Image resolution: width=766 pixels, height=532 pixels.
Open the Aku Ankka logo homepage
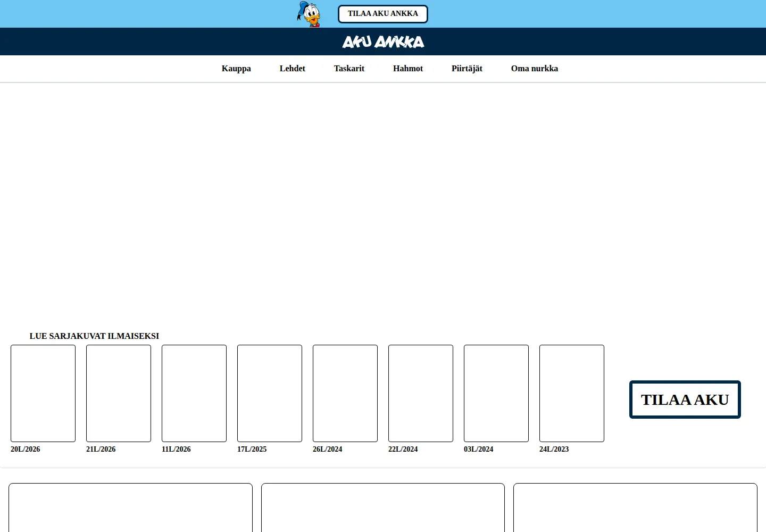pyautogui.click(x=383, y=41)
